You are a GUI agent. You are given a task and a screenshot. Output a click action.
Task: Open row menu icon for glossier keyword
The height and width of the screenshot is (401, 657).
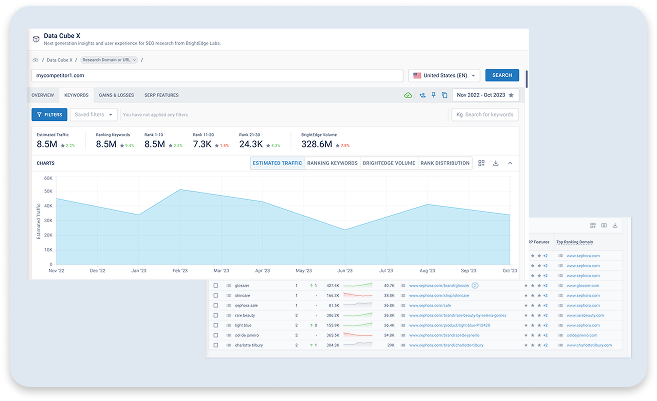pos(229,286)
